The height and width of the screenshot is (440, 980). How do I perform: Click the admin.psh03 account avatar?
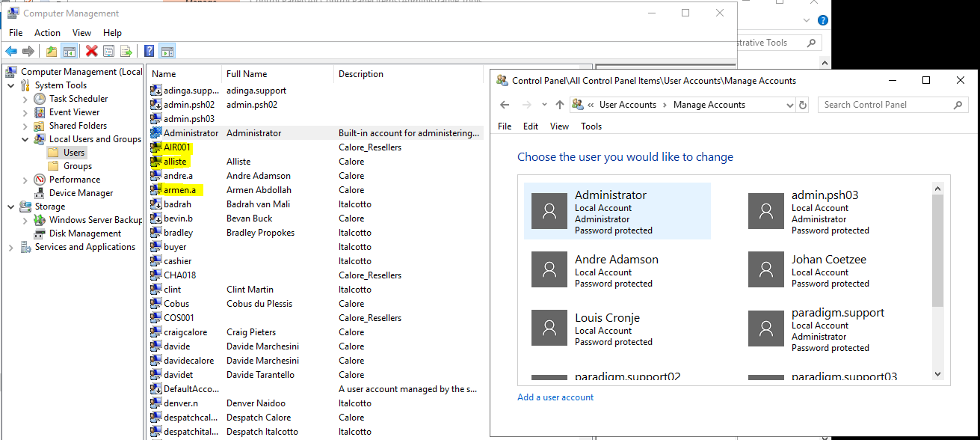[766, 210]
